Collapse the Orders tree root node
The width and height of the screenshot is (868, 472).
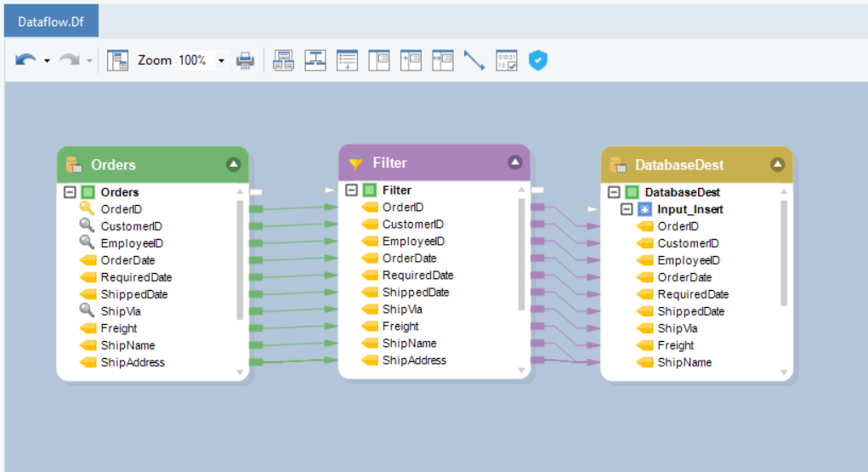pyautogui.click(x=71, y=192)
